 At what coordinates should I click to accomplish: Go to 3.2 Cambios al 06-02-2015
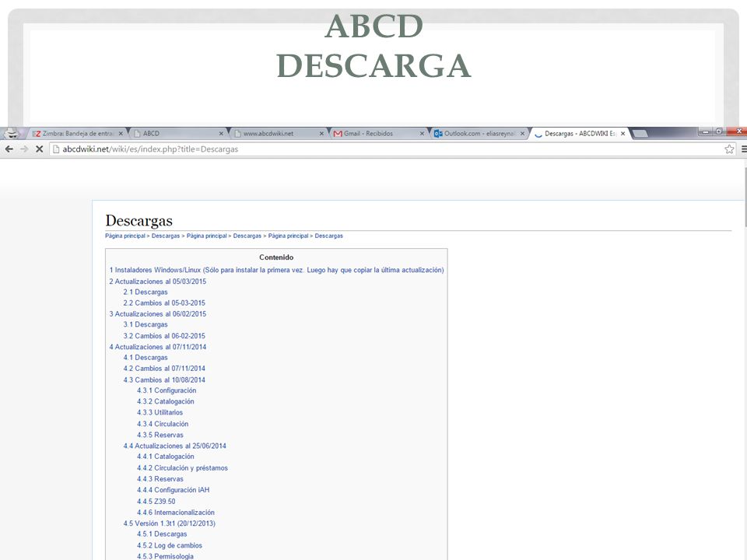click(164, 336)
